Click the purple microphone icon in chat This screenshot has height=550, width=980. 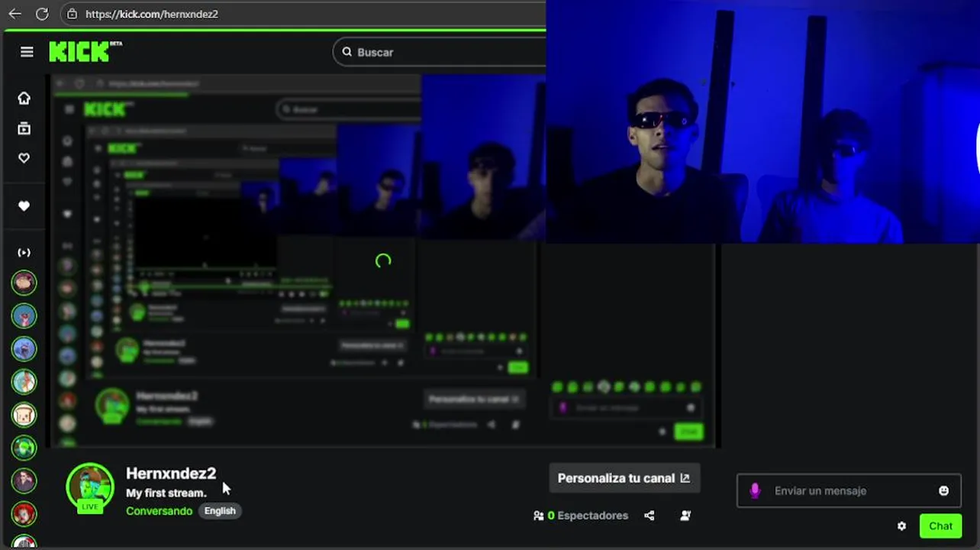(x=755, y=490)
